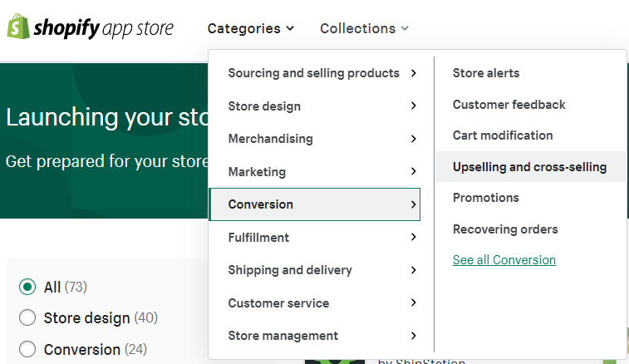Expand the Collections dropdown
The height and width of the screenshot is (364, 629).
point(364,28)
